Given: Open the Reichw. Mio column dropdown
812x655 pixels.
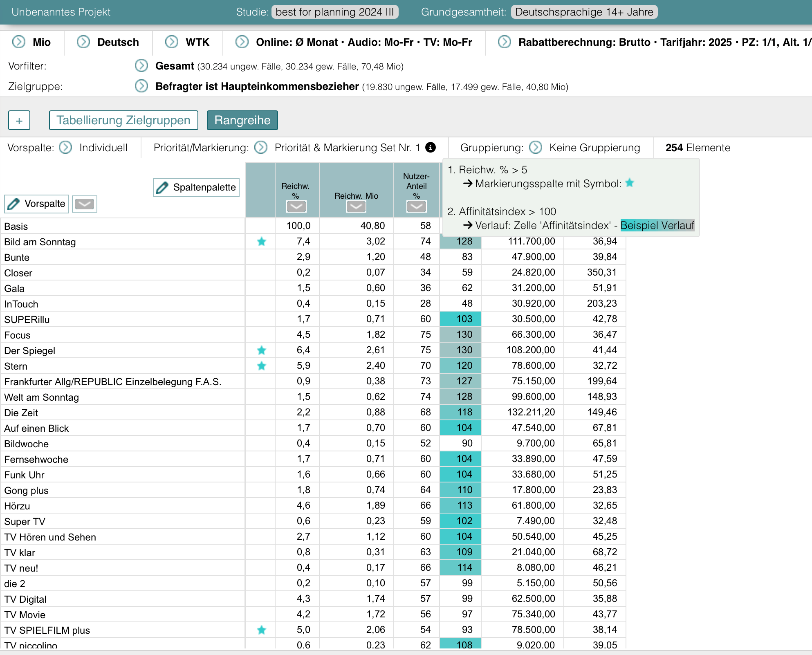Looking at the screenshot, I should [x=356, y=206].
